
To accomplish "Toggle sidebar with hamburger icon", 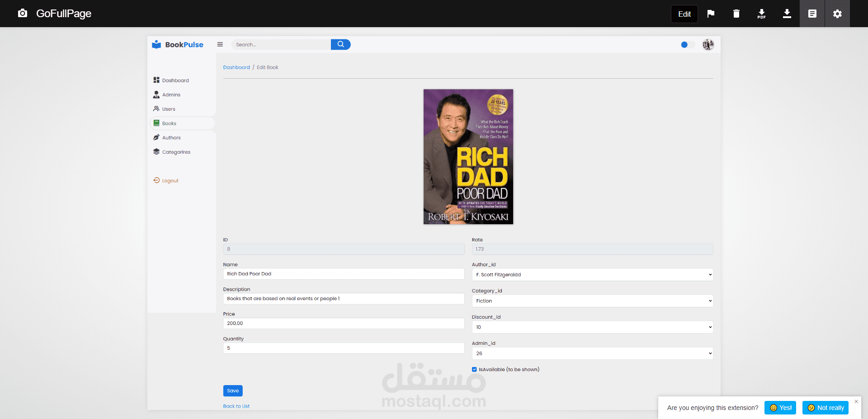I will (x=220, y=44).
